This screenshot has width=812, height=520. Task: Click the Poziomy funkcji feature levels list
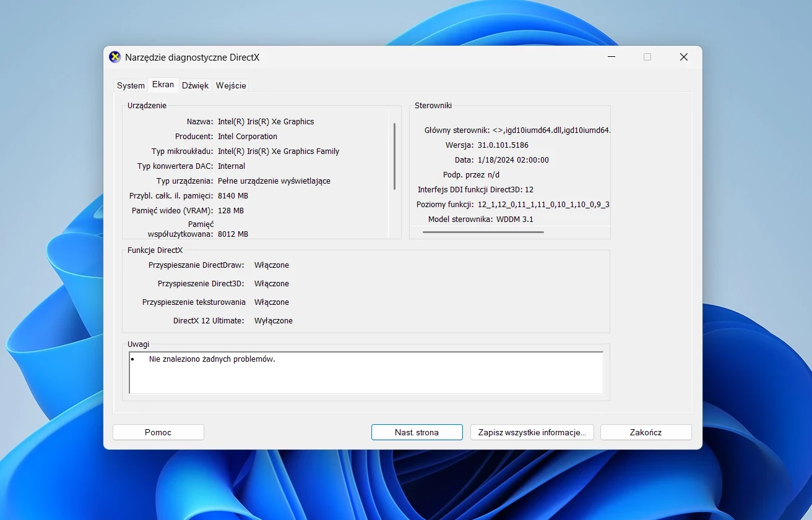pyautogui.click(x=543, y=204)
